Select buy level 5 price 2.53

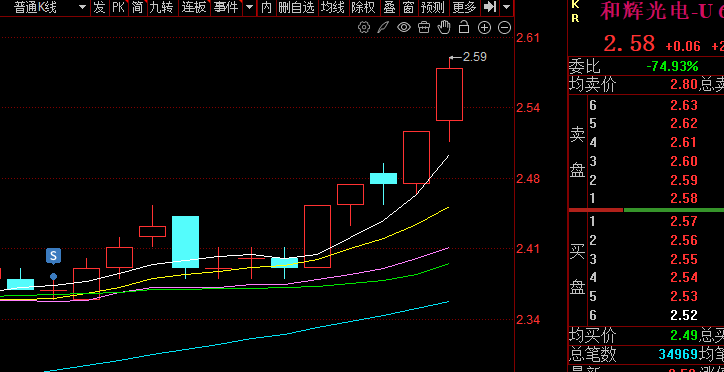684,296
